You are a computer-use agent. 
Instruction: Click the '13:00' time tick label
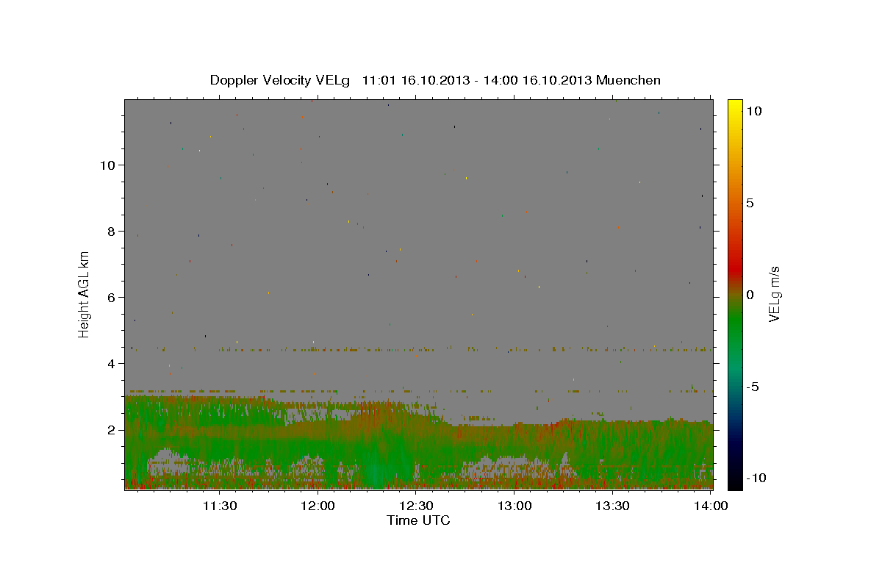tap(514, 506)
